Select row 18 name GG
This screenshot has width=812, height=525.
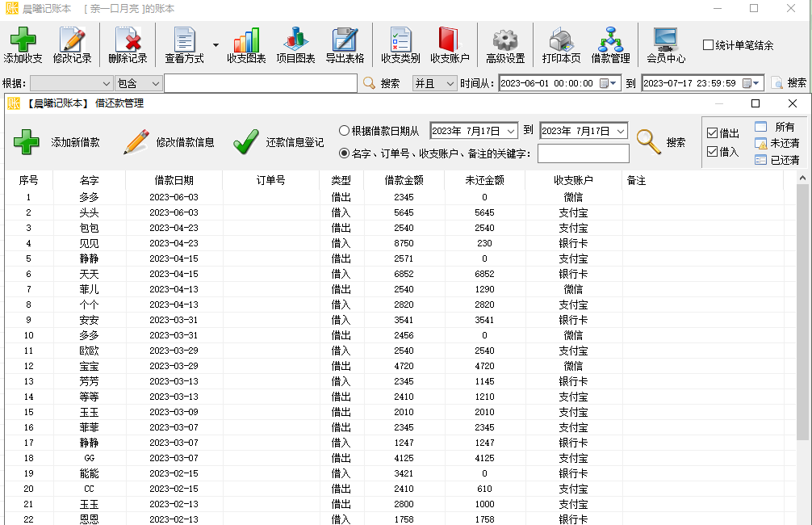click(x=89, y=458)
